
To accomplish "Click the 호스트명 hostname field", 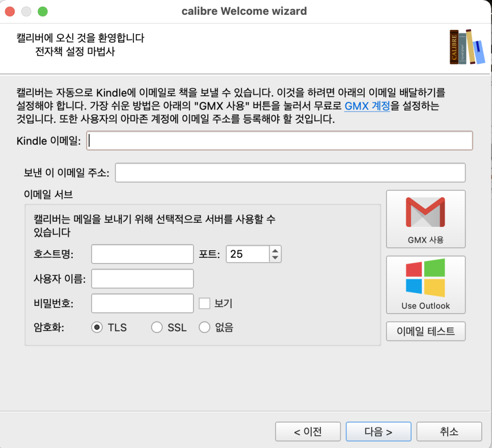I will [143, 254].
